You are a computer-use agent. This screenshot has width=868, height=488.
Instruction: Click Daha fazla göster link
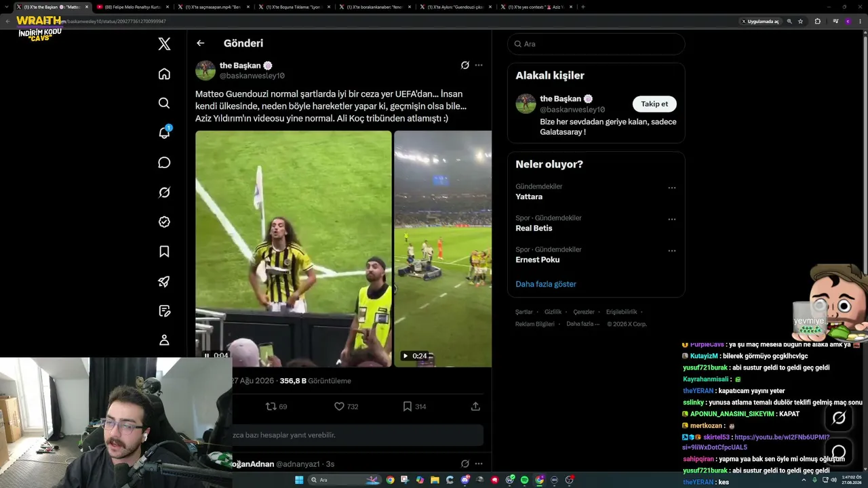(x=546, y=284)
